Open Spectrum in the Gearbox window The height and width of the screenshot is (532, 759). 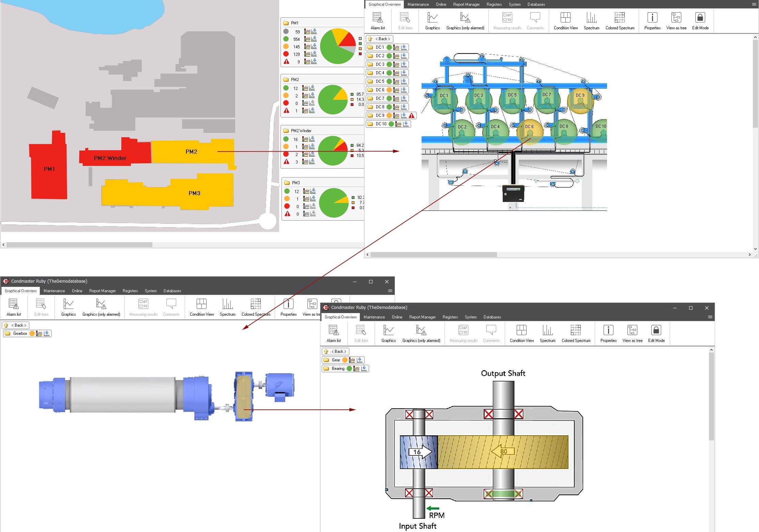pos(227,307)
